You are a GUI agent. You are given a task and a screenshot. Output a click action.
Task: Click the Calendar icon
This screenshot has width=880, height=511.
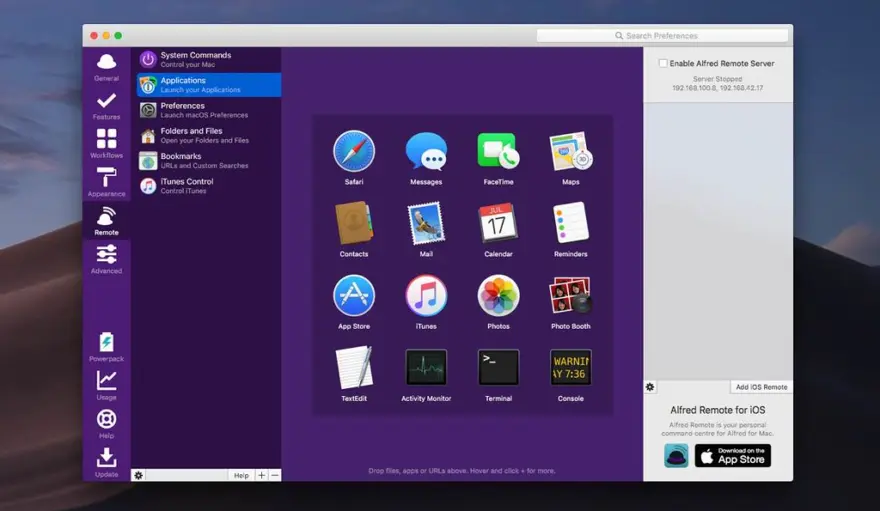pyautogui.click(x=498, y=223)
